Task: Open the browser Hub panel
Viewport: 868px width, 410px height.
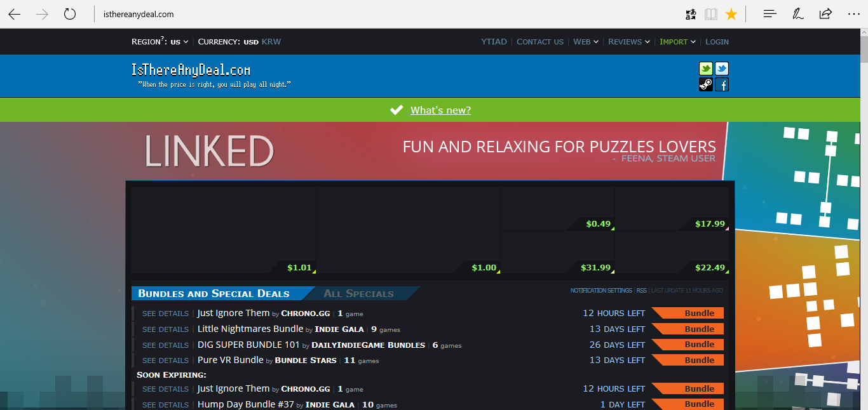Action: tap(770, 14)
